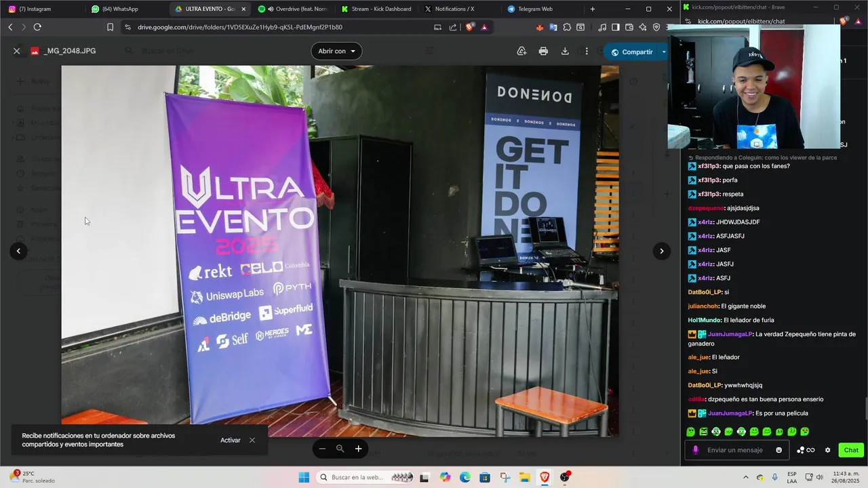Viewport: 868px width, 488px height.
Task: Add a shortcut to Drive icon
Action: point(521,51)
